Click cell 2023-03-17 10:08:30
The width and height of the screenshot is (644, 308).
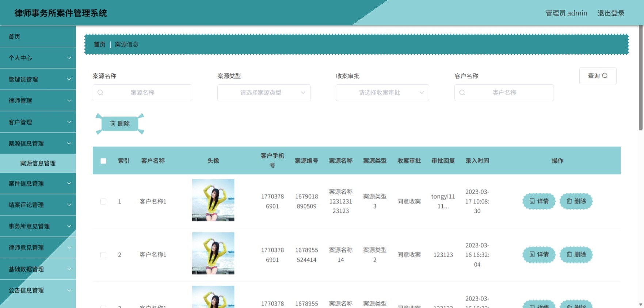click(477, 201)
